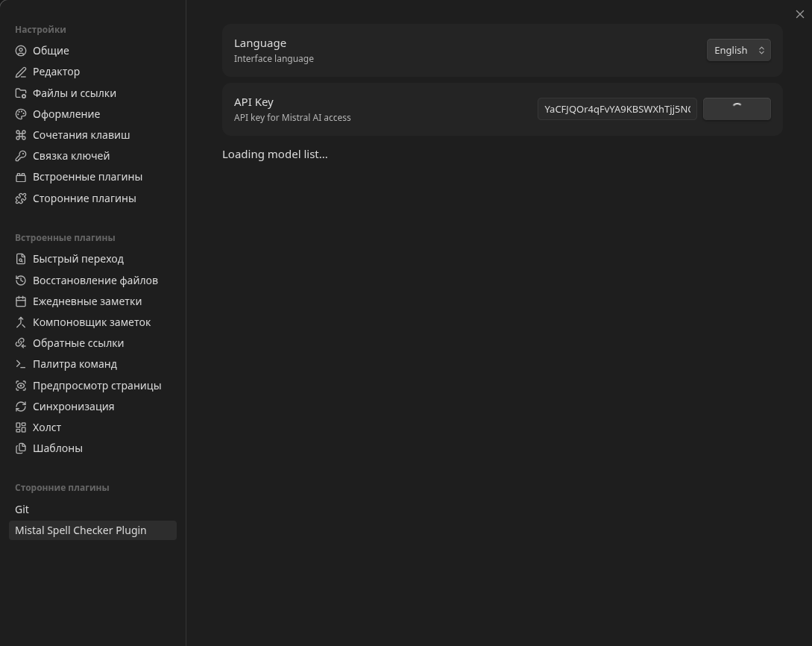Click the pencil icon beside Редактор
Screen dimensions: 812x646
coord(21,72)
